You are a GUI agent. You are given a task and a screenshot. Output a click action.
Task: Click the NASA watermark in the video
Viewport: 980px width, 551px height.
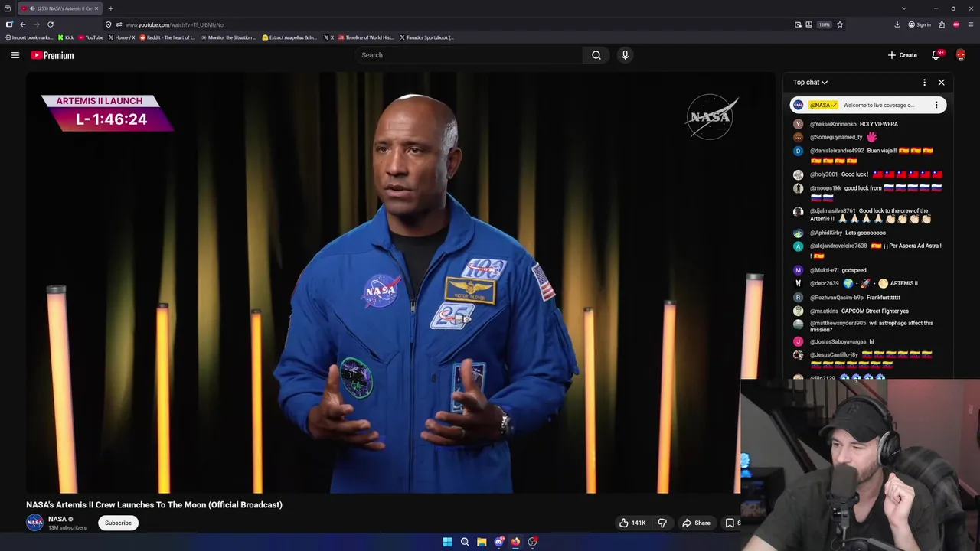(x=712, y=117)
